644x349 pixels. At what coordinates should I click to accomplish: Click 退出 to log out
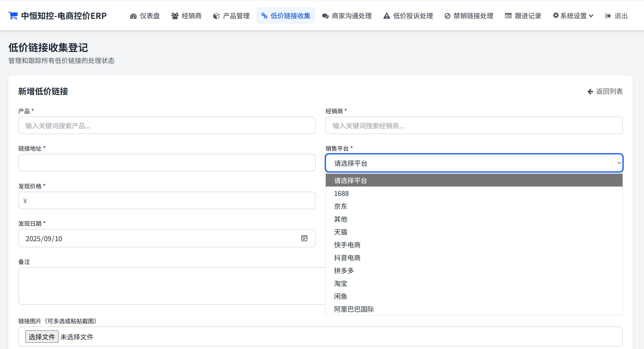616,16
